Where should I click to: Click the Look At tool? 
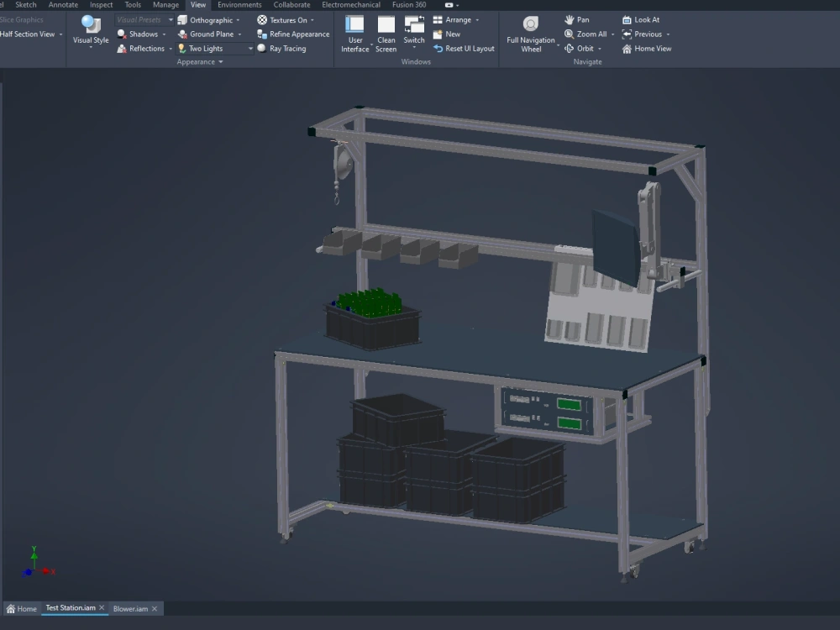(641, 20)
